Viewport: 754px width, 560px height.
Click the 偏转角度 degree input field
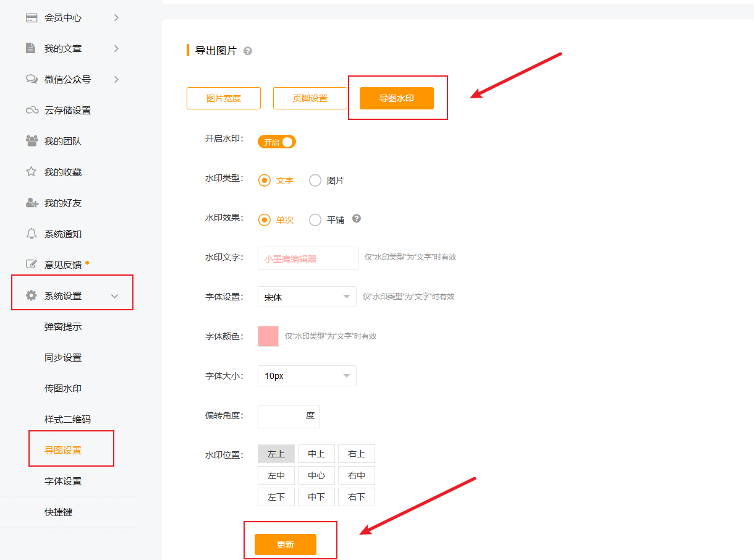(289, 416)
